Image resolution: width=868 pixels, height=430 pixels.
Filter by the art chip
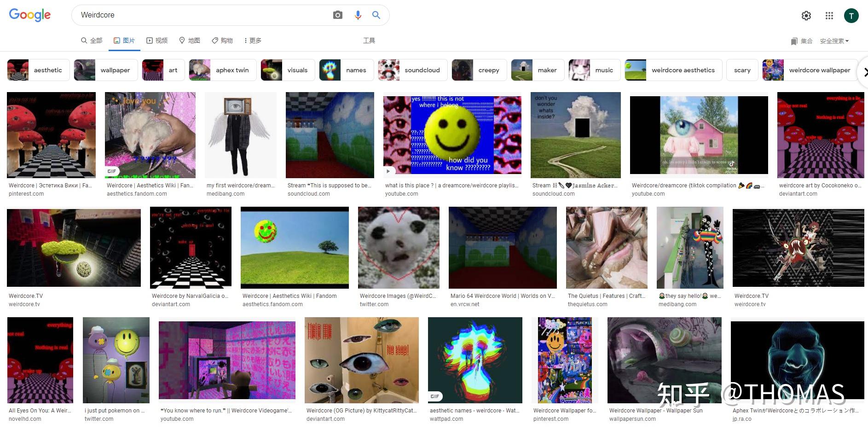[x=163, y=70]
